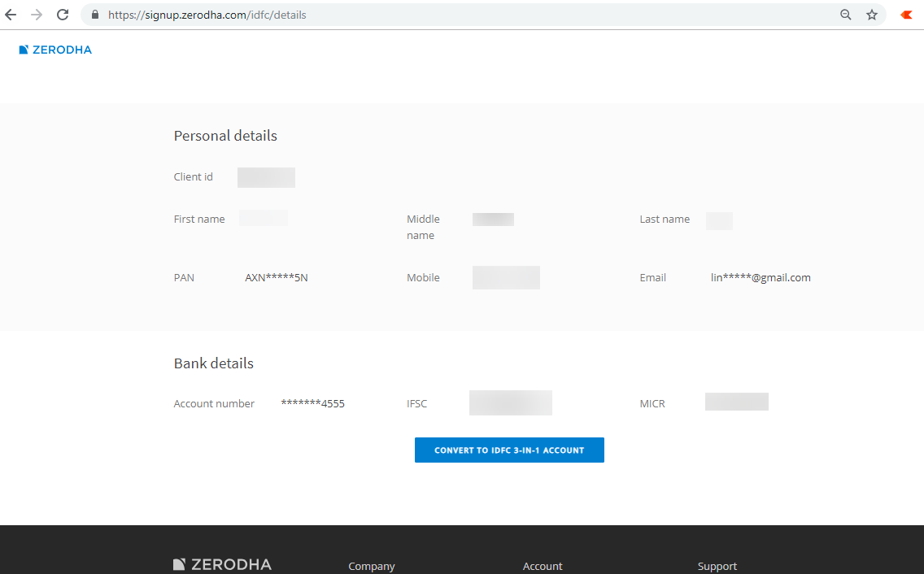Click the blurred MICR code field
Viewport: 924px width, 574px height.
[737, 402]
